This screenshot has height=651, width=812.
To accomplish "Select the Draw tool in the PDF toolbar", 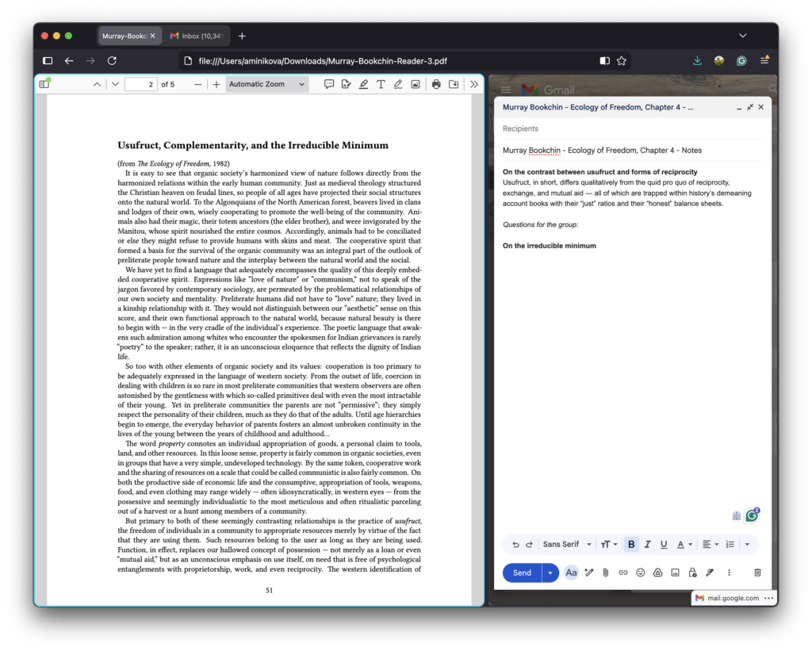I will point(399,83).
